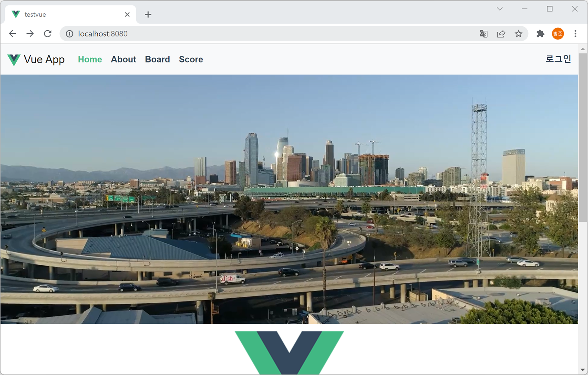Share this page icon
Screen dimensions: 588x375
(501, 34)
